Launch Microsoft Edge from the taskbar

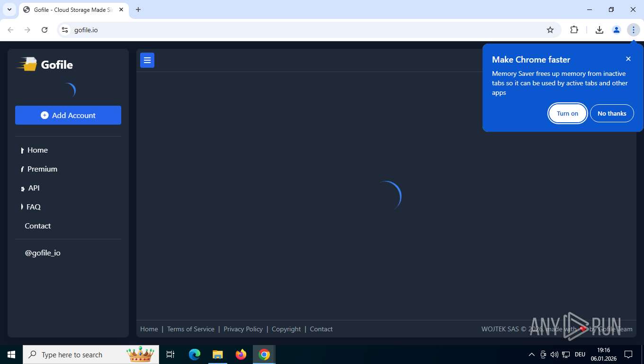[195, 355]
